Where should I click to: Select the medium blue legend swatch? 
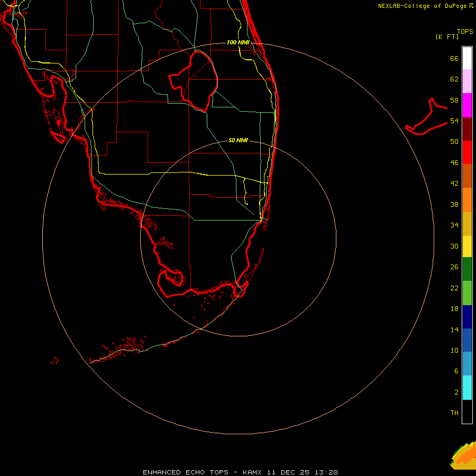(x=467, y=340)
